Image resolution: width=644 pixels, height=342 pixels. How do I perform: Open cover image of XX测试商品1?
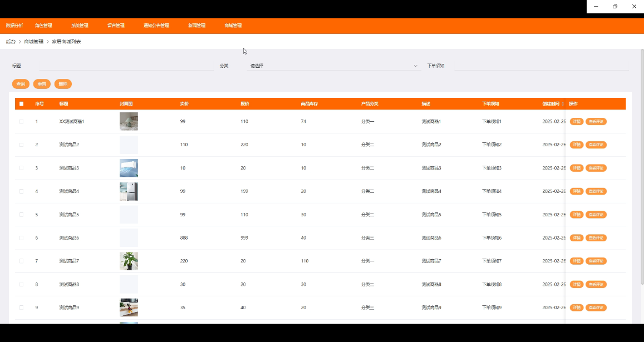tap(129, 122)
